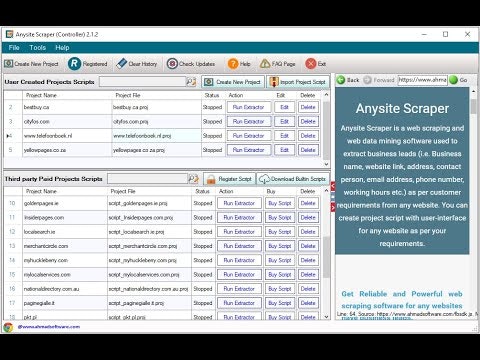The width and height of the screenshot is (480, 360).
Task: Buy Script for nationaldirectory.com.au
Action: pyautogui.click(x=280, y=289)
